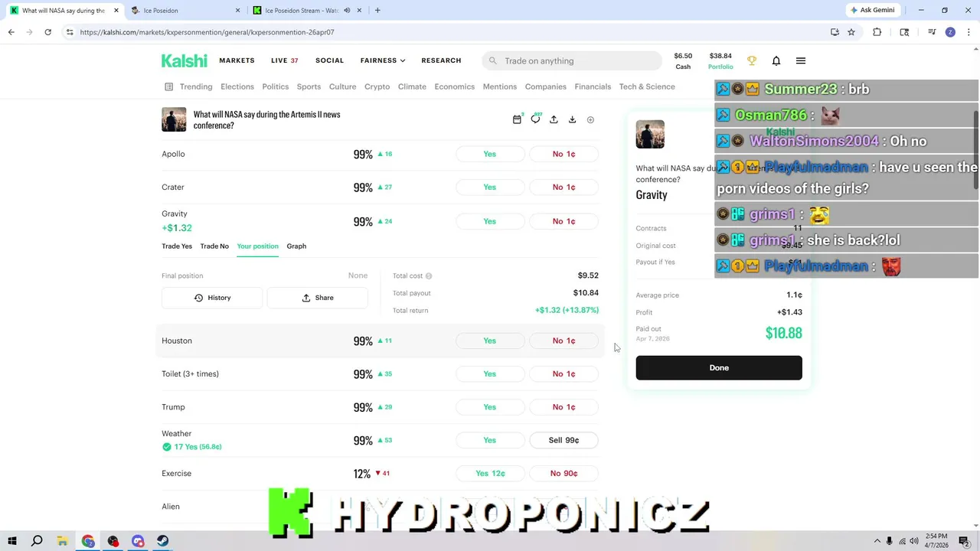This screenshot has width=980, height=551.
Task: Click No 1¢ for the Trump row
Action: coord(563,407)
